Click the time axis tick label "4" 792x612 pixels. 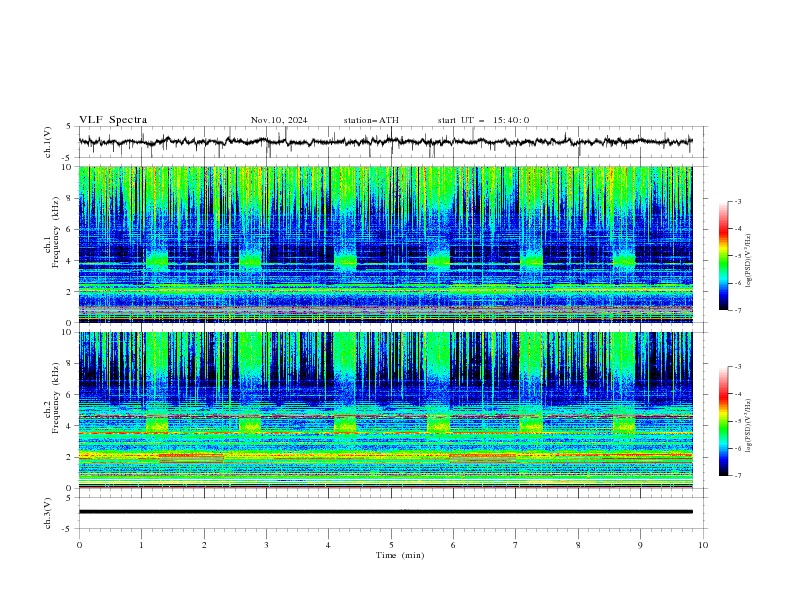coord(329,545)
